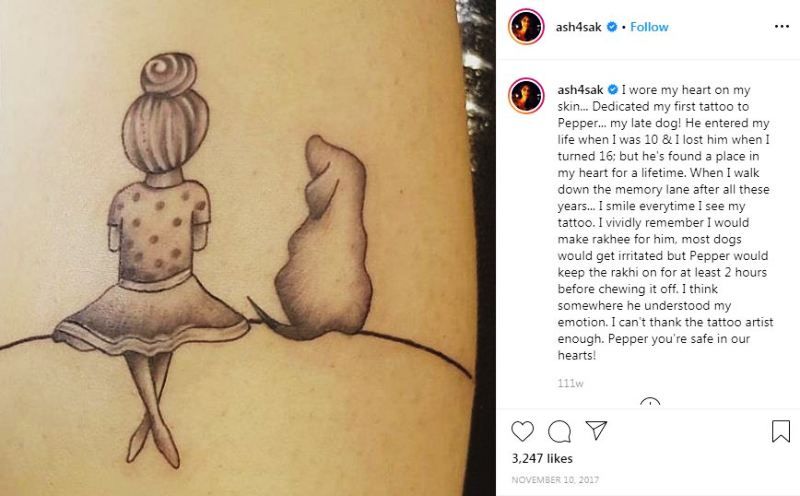The height and width of the screenshot is (496, 800).
Task: Share post via paper plane icon
Action: pyautogui.click(x=596, y=430)
